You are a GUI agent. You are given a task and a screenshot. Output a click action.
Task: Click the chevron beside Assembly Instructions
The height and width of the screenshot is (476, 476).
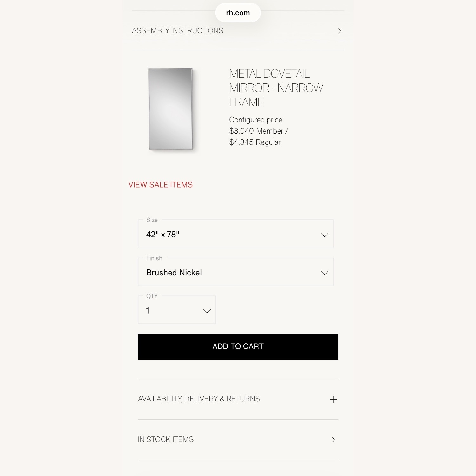(x=339, y=31)
